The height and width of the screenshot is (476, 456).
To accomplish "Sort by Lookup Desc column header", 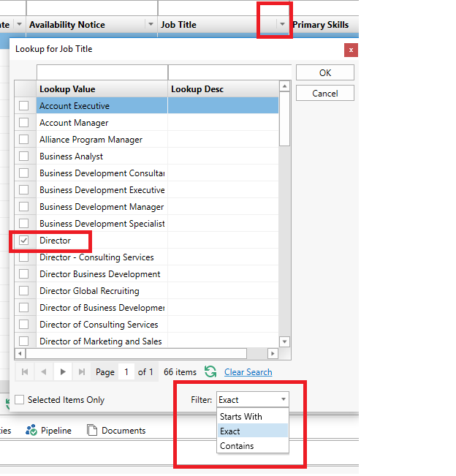I will [224, 89].
